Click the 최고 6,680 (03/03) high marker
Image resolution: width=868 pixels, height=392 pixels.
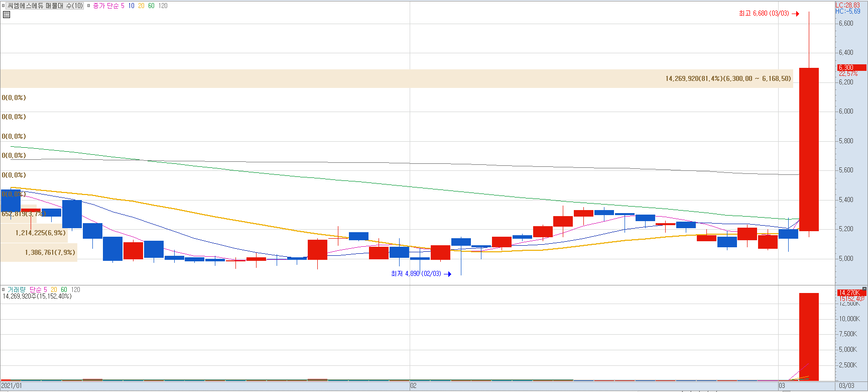[x=769, y=14]
